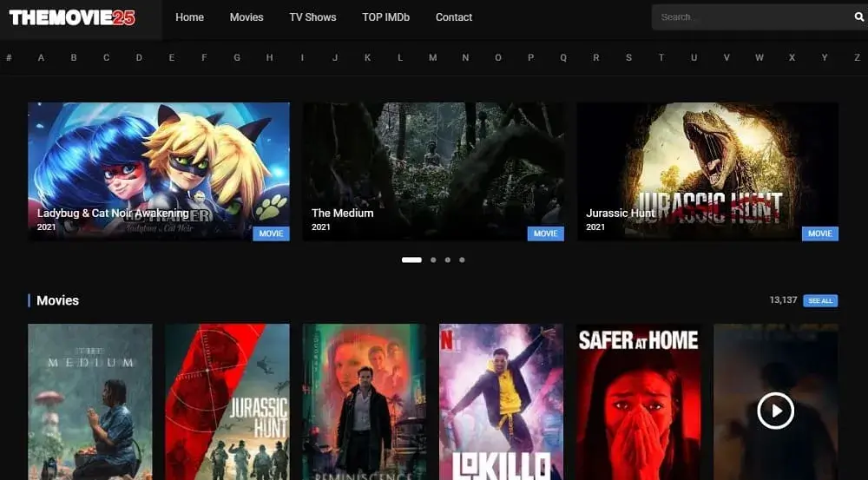Screen dimensions: 868x480
Task: Open Ladybug & Cat Noir Awakening banner
Action: (x=158, y=172)
